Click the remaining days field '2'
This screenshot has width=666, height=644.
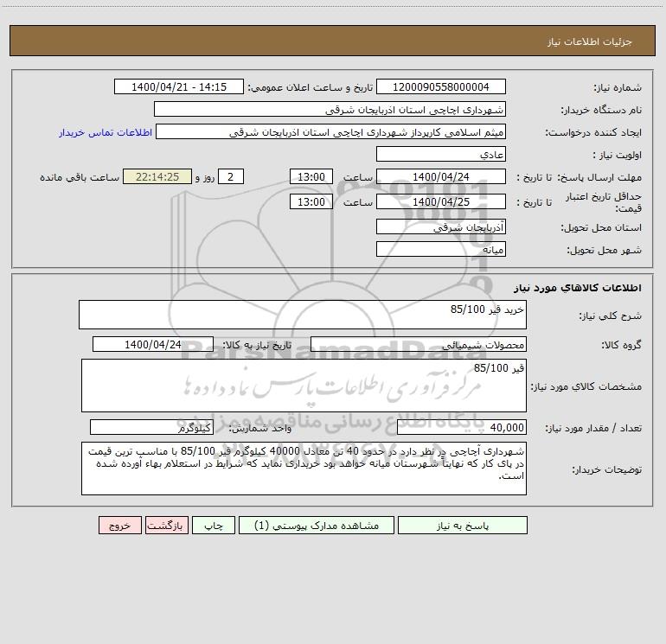click(x=231, y=176)
